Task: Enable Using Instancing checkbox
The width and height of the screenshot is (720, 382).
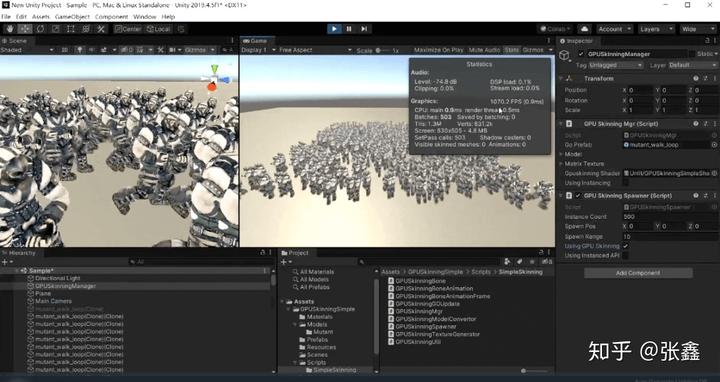Action: [x=625, y=183]
